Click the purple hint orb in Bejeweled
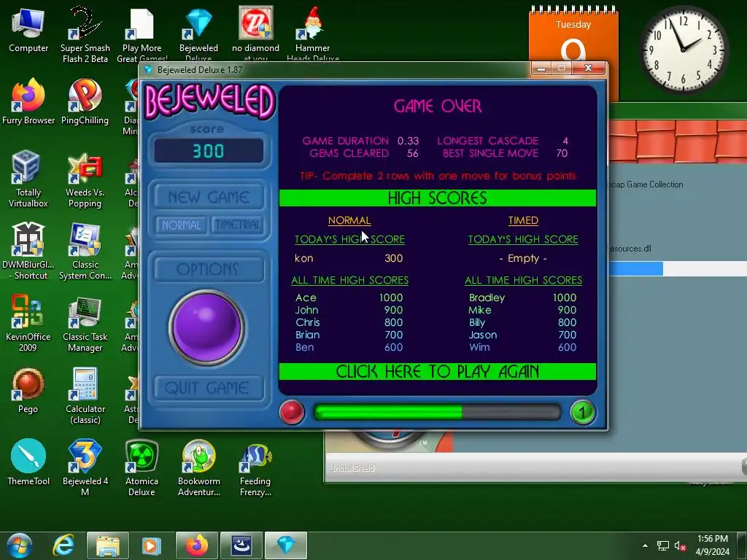 206,327
